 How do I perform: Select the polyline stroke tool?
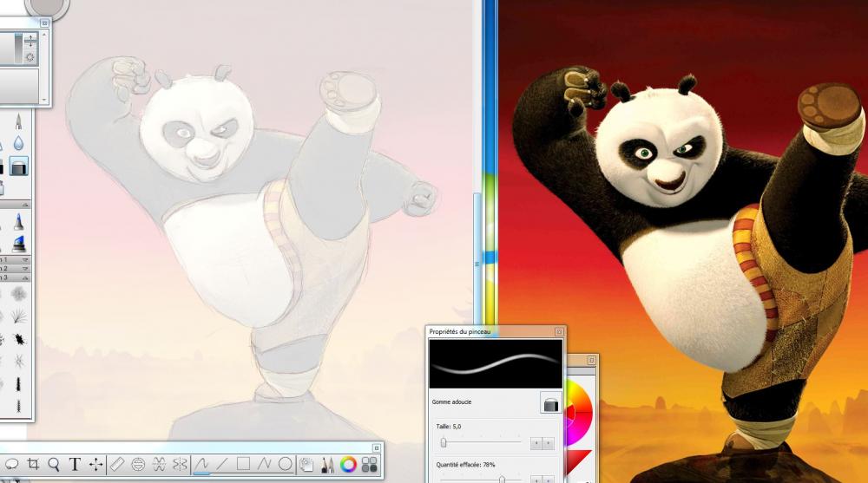pyautogui.click(x=264, y=464)
